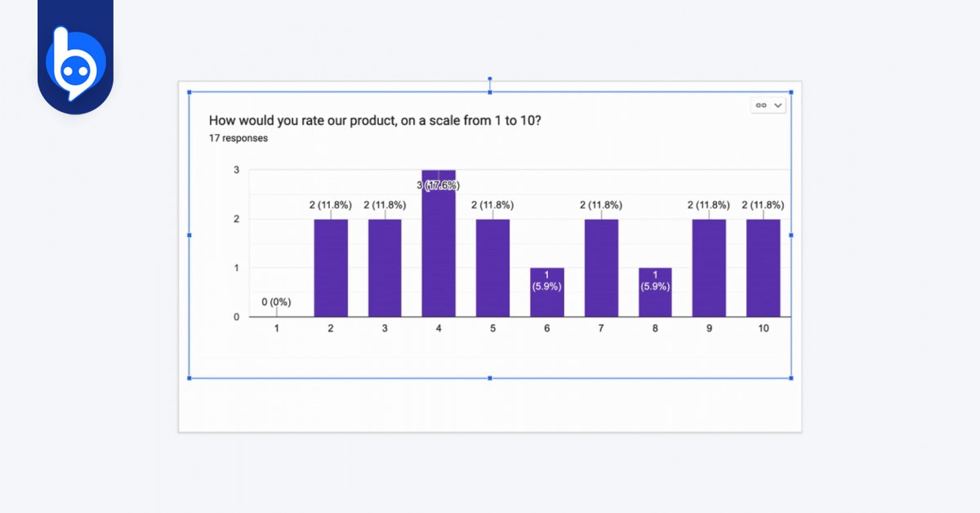Click the linked chart chain icon
The width and height of the screenshot is (980, 513).
761,105
